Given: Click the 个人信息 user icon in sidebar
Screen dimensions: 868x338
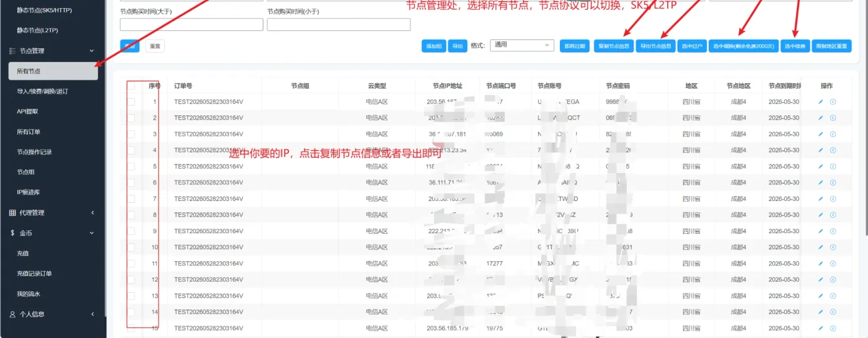Looking at the screenshot, I should [12, 314].
